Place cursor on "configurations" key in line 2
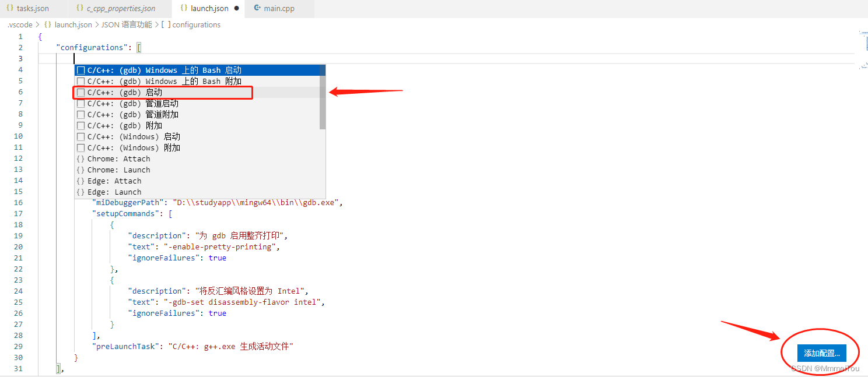This screenshot has width=868, height=377. click(x=92, y=48)
